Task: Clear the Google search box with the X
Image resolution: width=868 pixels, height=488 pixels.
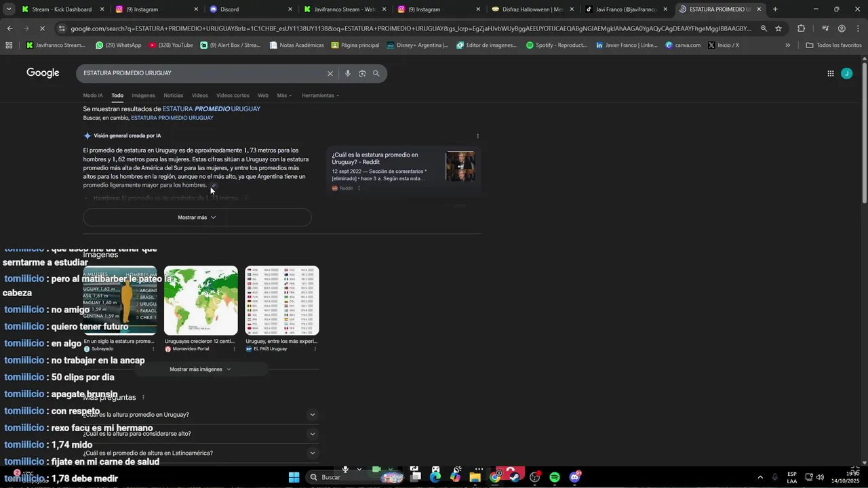Action: (330, 73)
